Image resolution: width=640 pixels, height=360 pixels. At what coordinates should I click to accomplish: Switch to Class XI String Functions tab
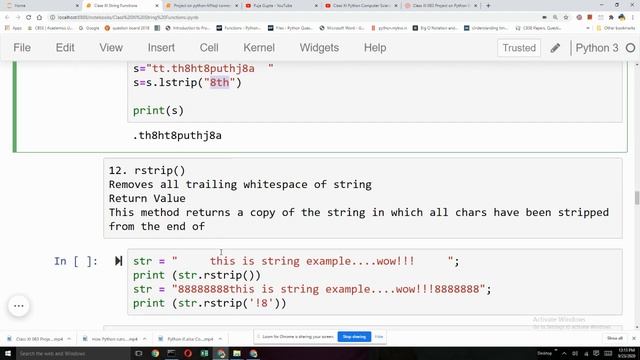(122, 6)
